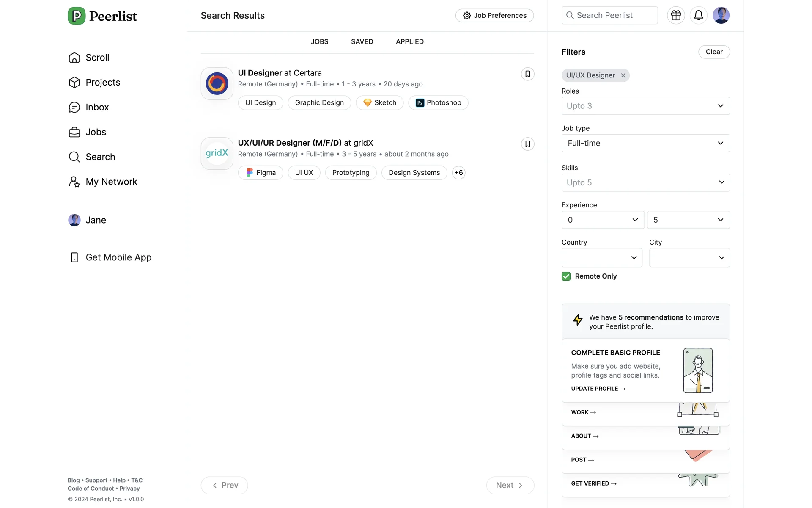Image resolution: width=812 pixels, height=508 pixels.
Task: Save the gridX designer job bookmark
Action: coord(527,144)
